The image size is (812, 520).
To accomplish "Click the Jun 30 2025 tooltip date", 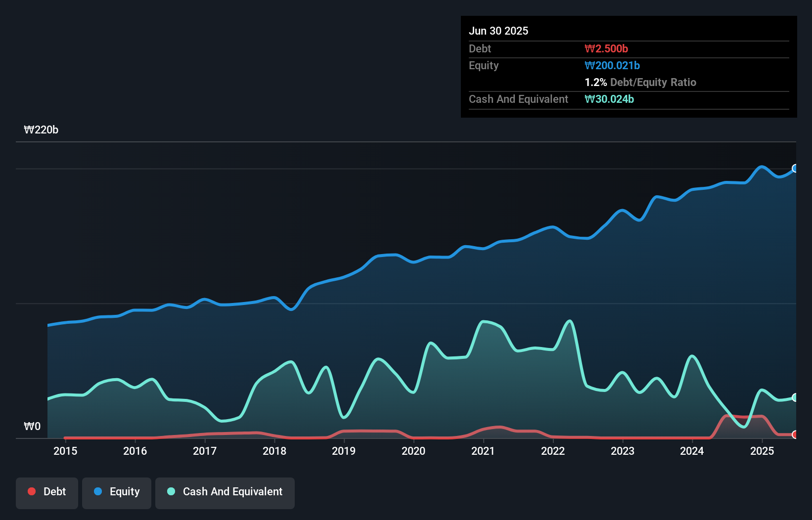I will 498,31.
